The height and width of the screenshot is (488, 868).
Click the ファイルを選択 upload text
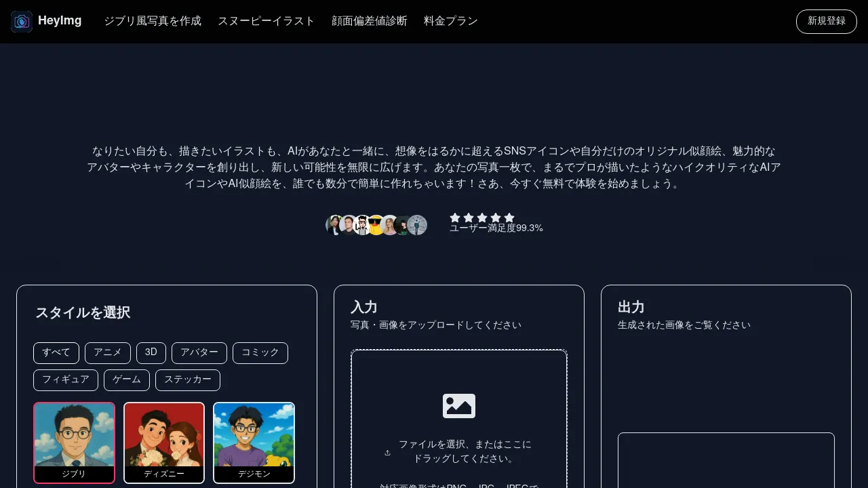point(465,451)
